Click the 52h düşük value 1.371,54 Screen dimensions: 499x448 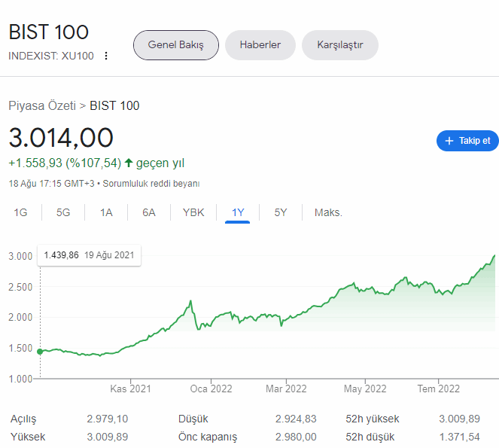point(459,437)
